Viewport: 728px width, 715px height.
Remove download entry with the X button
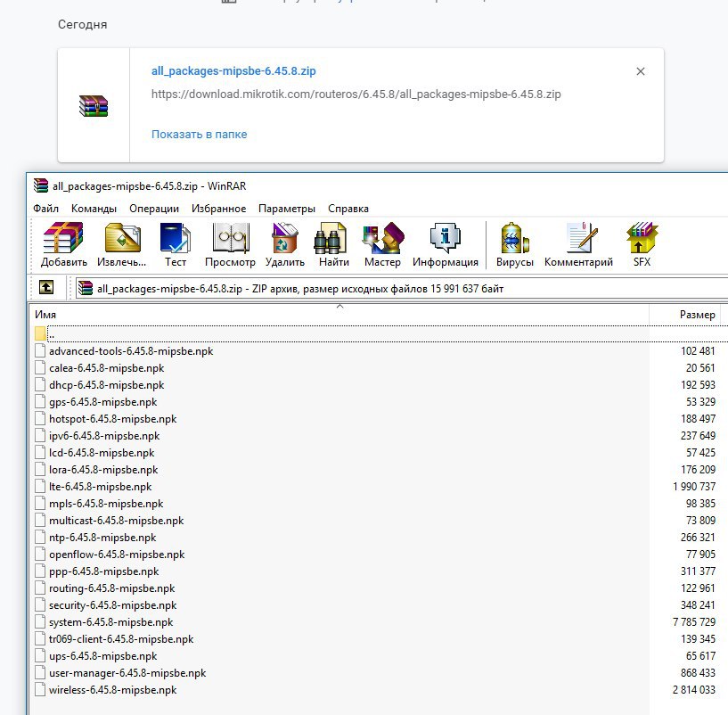point(641,71)
